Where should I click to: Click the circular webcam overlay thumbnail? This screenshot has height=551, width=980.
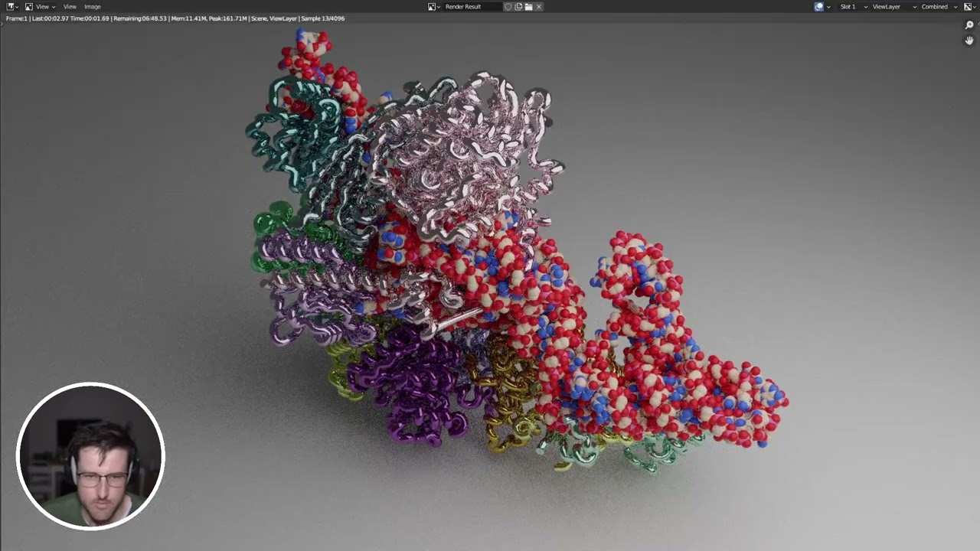point(90,456)
